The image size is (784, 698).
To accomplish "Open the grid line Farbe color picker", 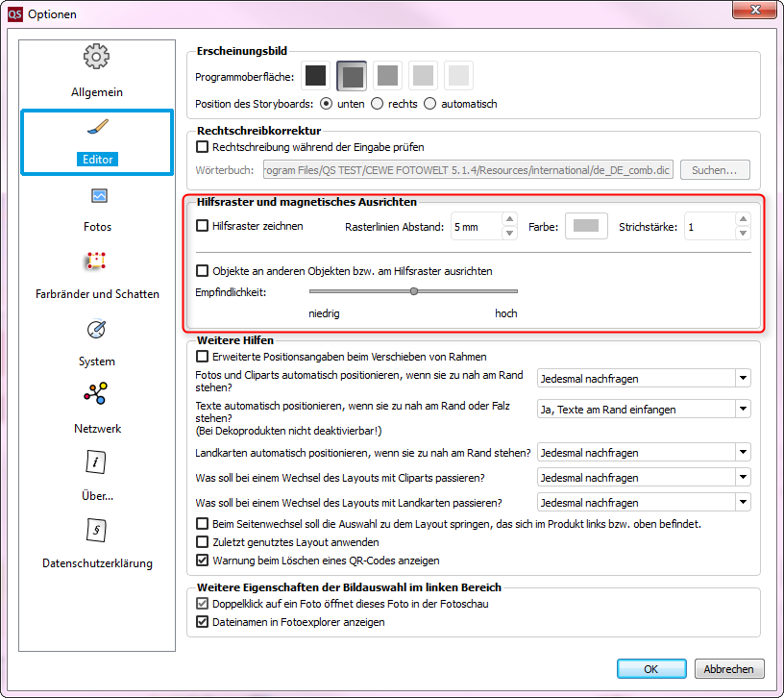I will 586,226.
